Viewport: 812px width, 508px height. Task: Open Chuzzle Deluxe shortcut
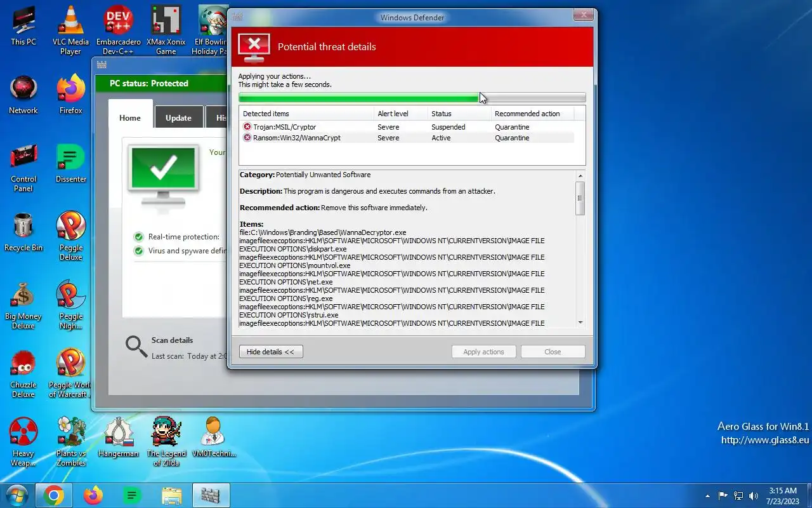pyautogui.click(x=23, y=373)
